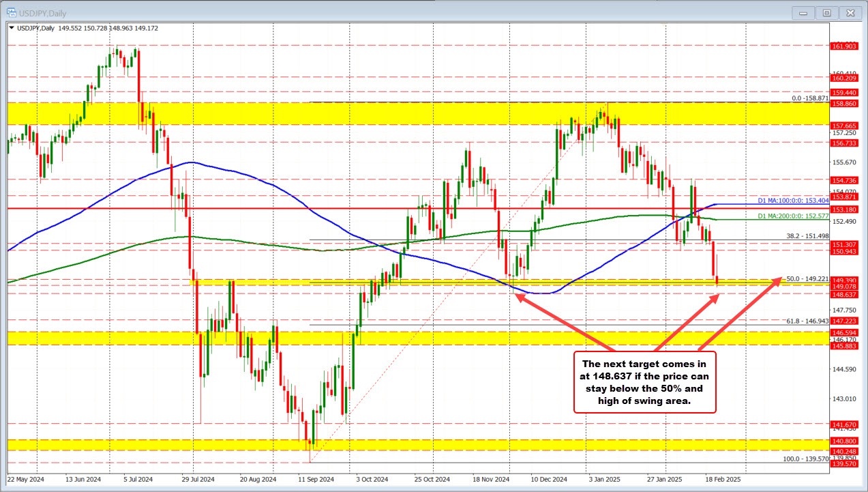The height and width of the screenshot is (492, 868).
Task: Click the 50.0 - 149.221 Fibonacci label
Action: pyautogui.click(x=809, y=278)
